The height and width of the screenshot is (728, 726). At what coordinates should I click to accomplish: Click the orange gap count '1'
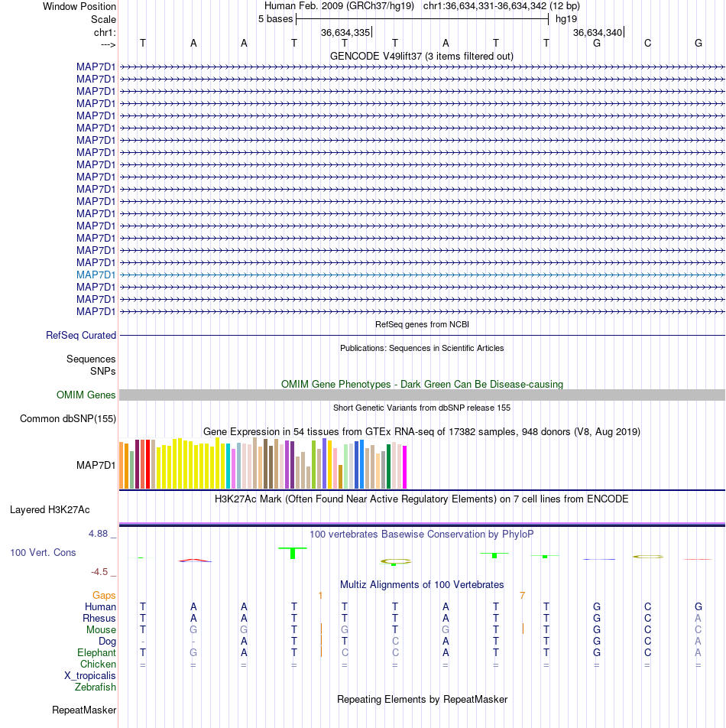(x=320, y=595)
